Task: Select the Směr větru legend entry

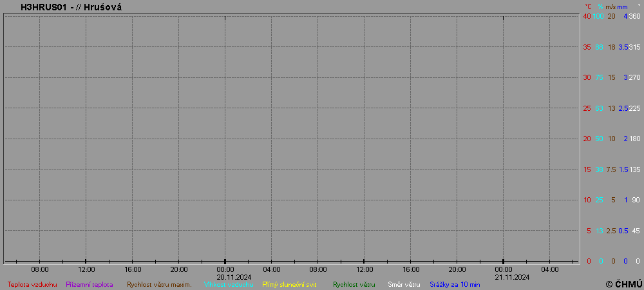Action: coord(404,284)
